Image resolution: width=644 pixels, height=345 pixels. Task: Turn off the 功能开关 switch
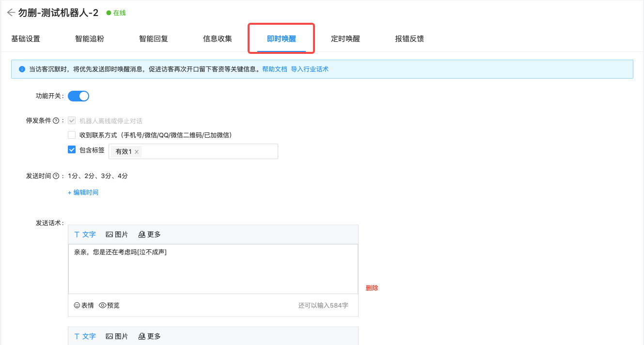79,96
